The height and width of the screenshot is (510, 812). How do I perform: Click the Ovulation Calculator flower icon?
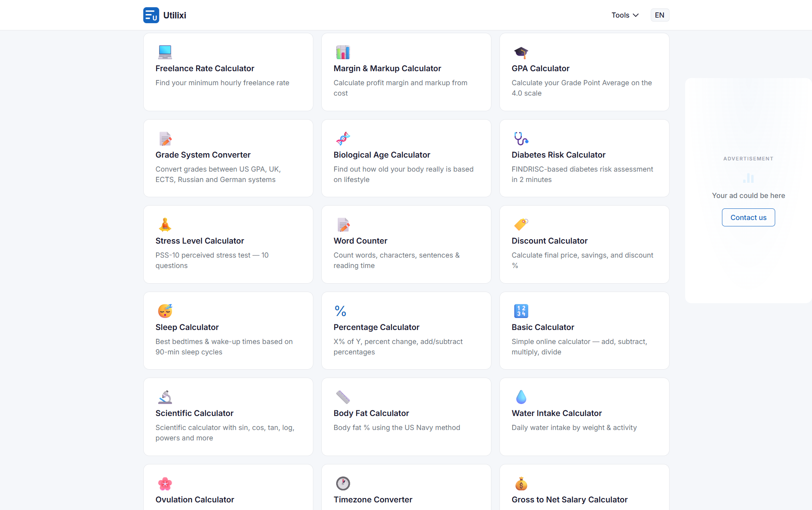click(165, 483)
